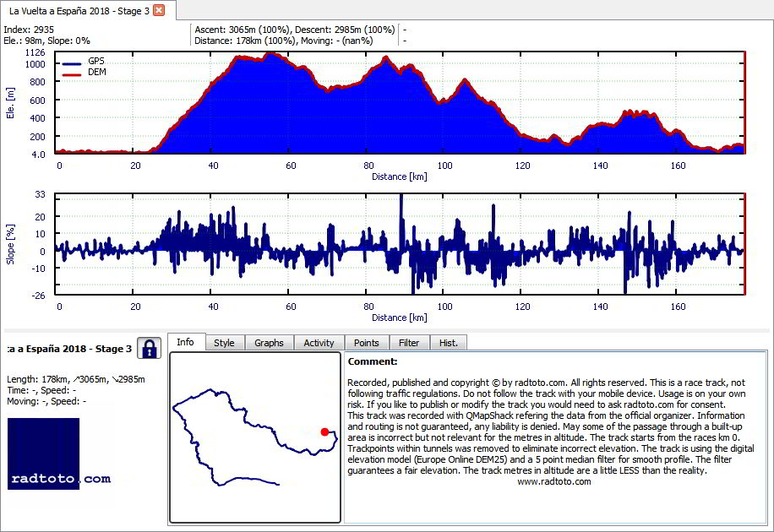Open the Hist. history tab
This screenshot has width=774, height=532.
(448, 343)
